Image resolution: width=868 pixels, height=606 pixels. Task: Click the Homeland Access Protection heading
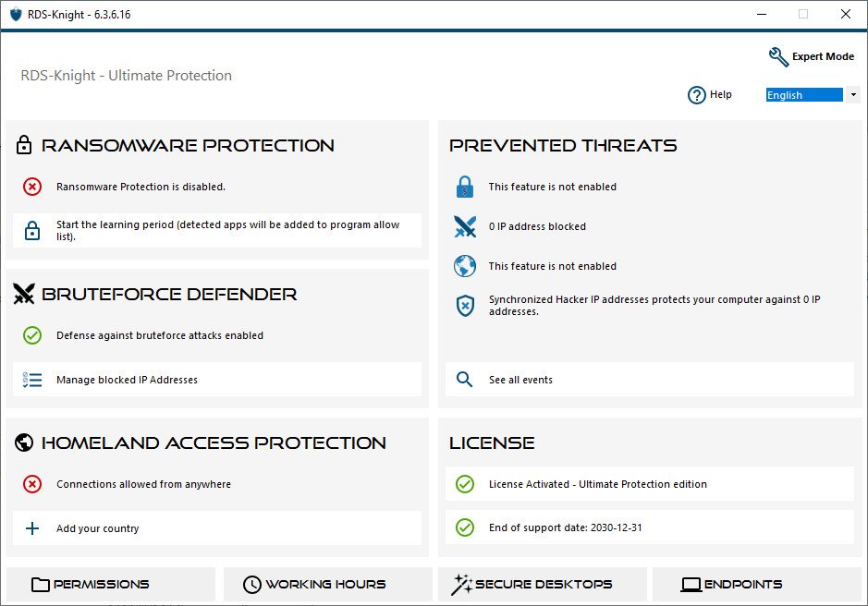[x=214, y=442]
